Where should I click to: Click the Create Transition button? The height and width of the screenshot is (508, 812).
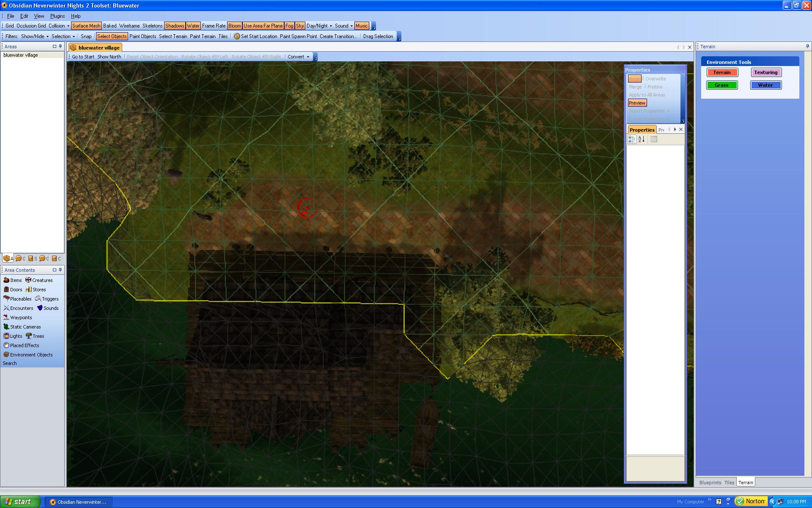point(338,36)
